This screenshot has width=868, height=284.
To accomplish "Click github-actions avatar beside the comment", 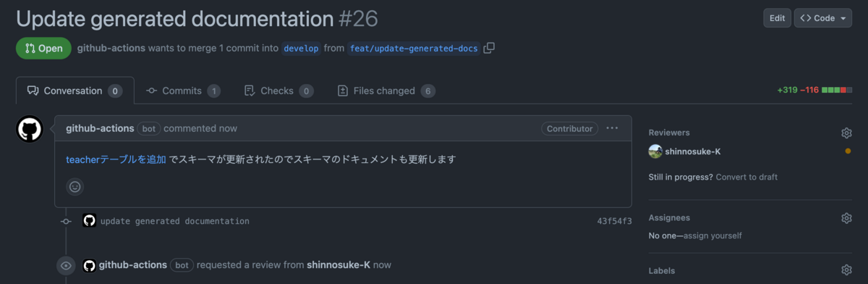I will click(30, 130).
